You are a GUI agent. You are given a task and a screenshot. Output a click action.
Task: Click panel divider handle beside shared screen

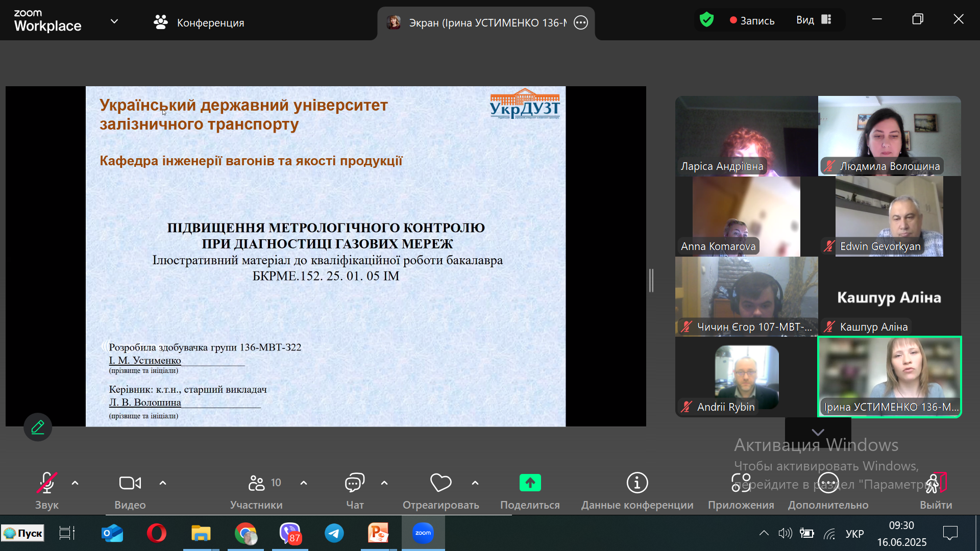651,280
